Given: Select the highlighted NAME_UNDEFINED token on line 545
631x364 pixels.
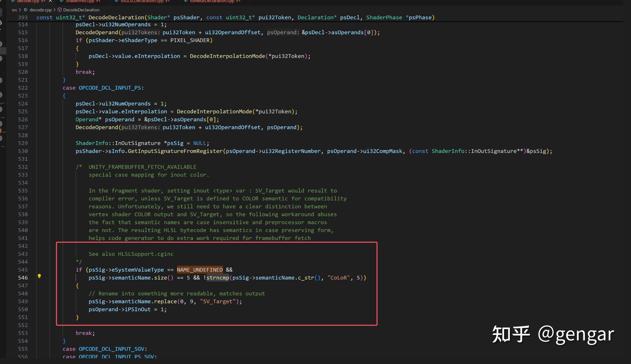Looking at the screenshot, I should click(x=200, y=270).
